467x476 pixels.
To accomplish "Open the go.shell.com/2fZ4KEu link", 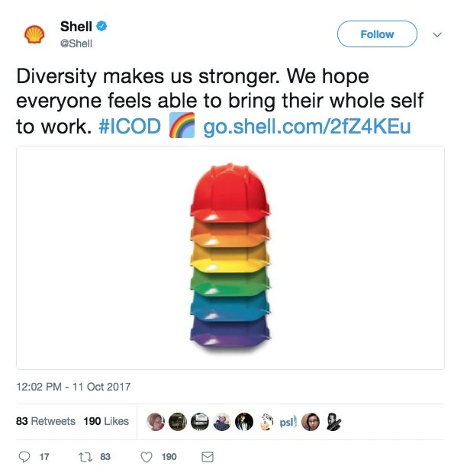I will pyautogui.click(x=307, y=127).
